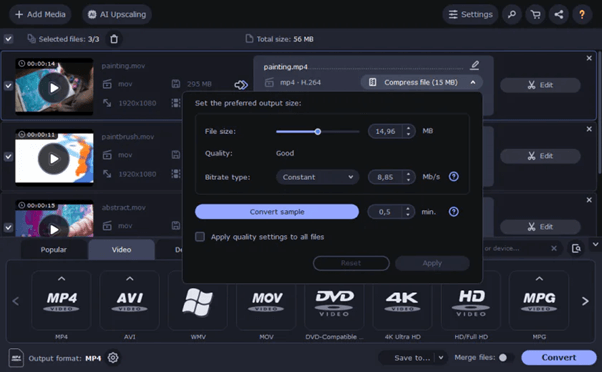
Task: Toggle the select all files checkbox
Action: pos(8,39)
